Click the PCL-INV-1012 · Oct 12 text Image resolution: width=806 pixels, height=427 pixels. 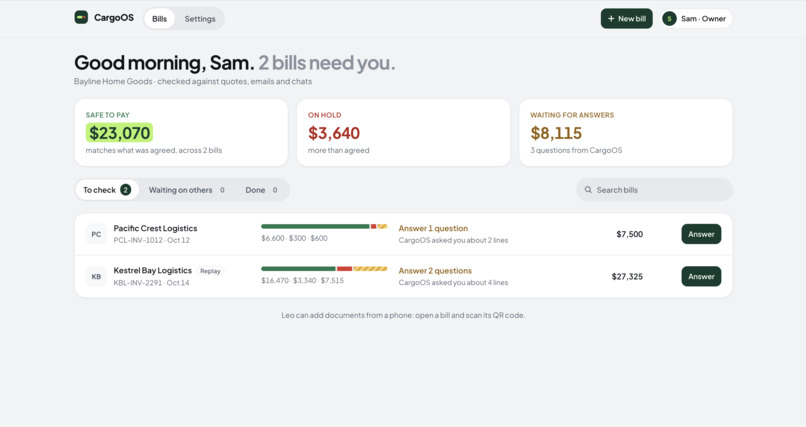[152, 240]
